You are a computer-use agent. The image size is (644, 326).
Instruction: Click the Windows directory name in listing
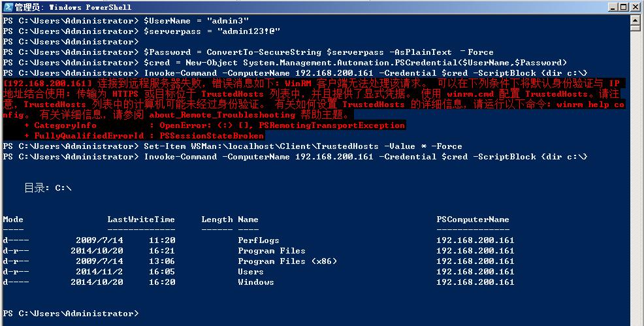point(255,282)
